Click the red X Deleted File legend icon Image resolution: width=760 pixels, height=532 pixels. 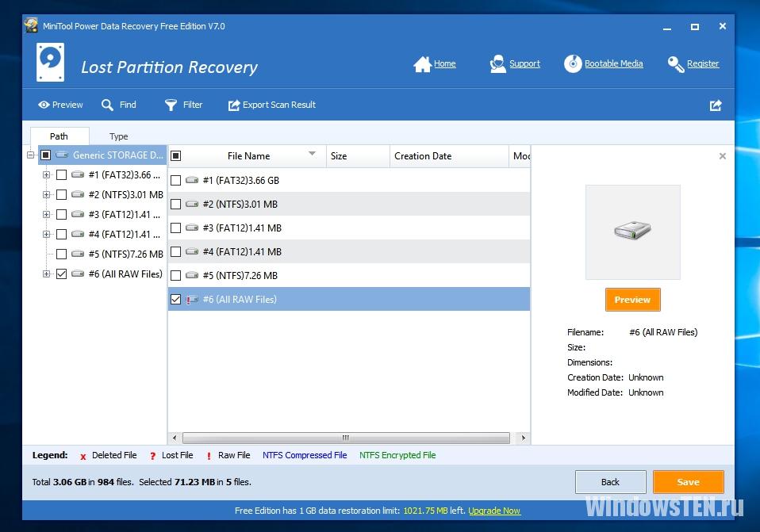click(83, 457)
